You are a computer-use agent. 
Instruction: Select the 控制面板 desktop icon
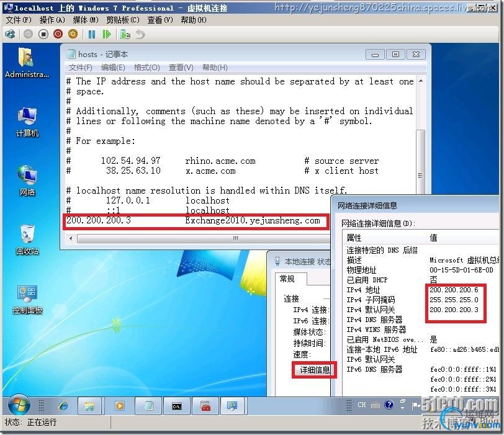tap(27, 300)
